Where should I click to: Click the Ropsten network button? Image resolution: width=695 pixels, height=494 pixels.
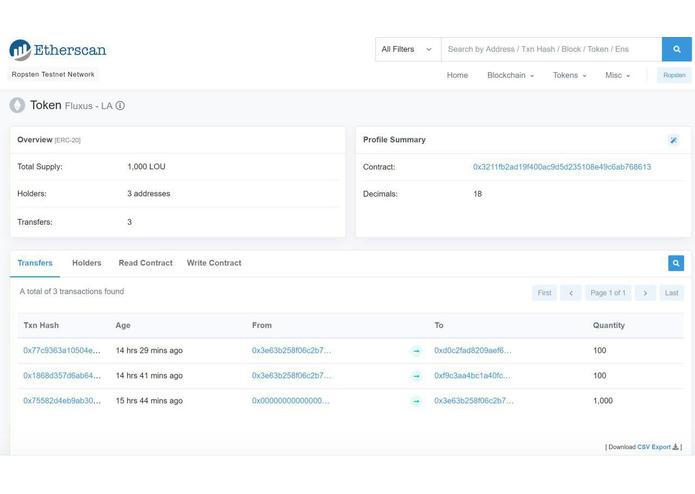674,75
